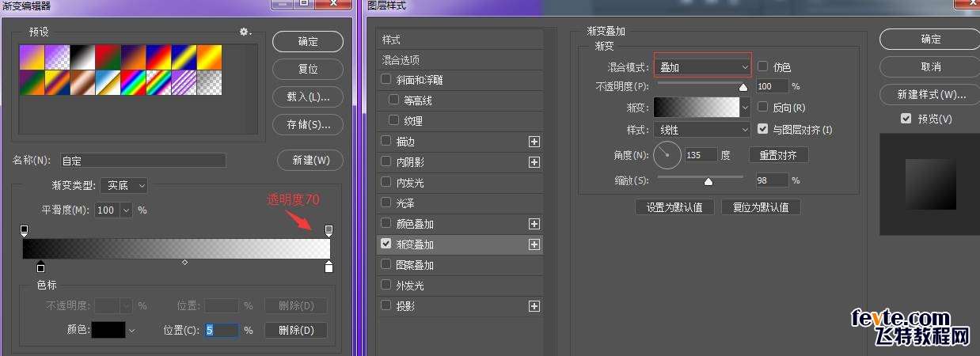
Task: Enable the 斜面和浮雕 checkbox
Action: coord(386,79)
